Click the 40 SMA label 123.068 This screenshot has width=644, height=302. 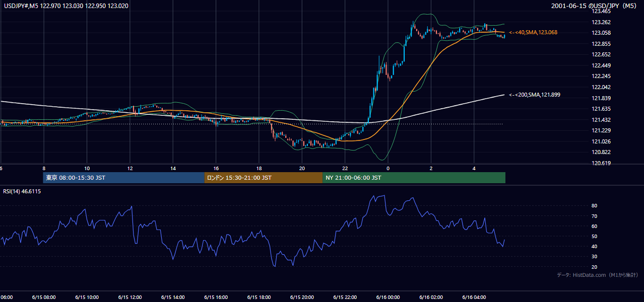(x=533, y=32)
